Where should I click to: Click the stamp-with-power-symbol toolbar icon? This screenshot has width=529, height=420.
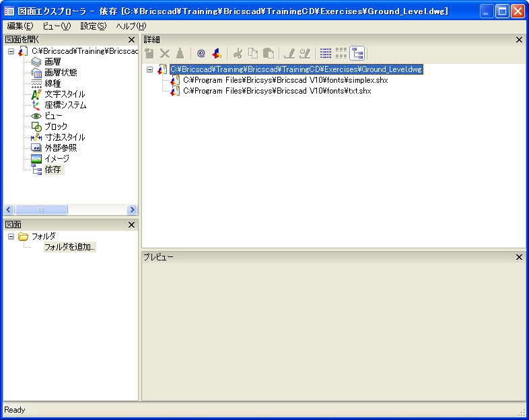point(305,53)
